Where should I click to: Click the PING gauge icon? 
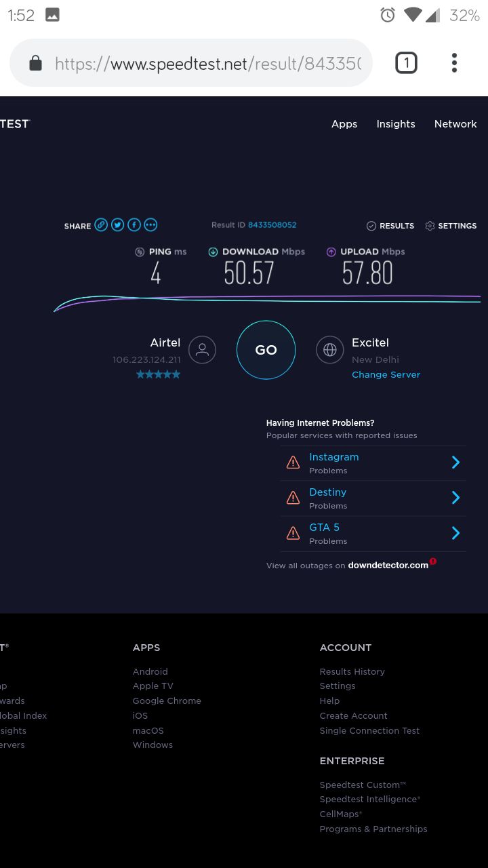click(140, 252)
